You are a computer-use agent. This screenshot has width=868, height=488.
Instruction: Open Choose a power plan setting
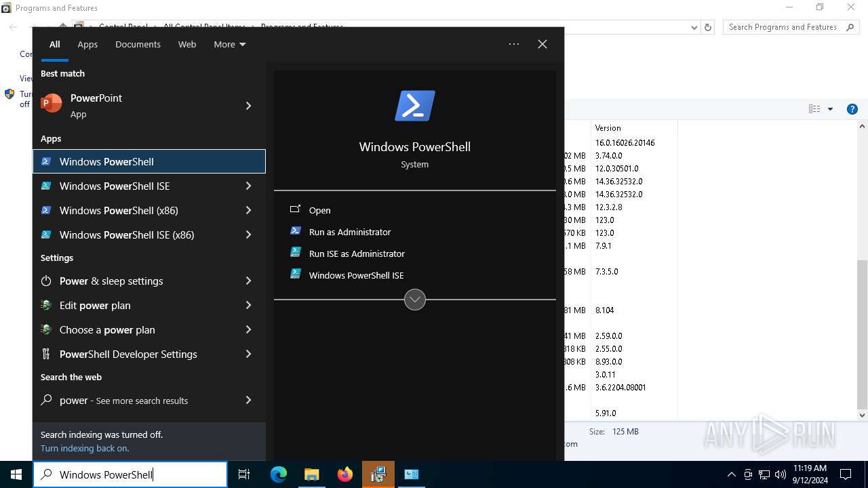click(x=134, y=329)
